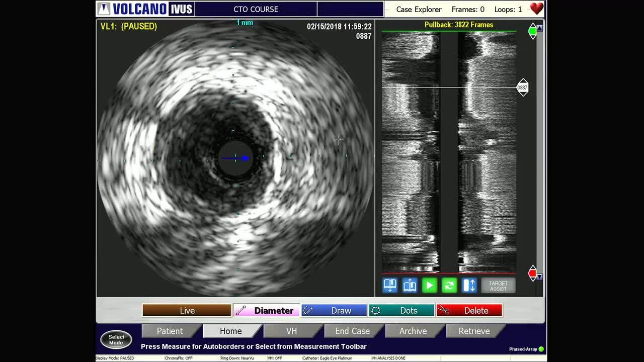
Task: Open the Archive tab
Action: click(x=413, y=331)
